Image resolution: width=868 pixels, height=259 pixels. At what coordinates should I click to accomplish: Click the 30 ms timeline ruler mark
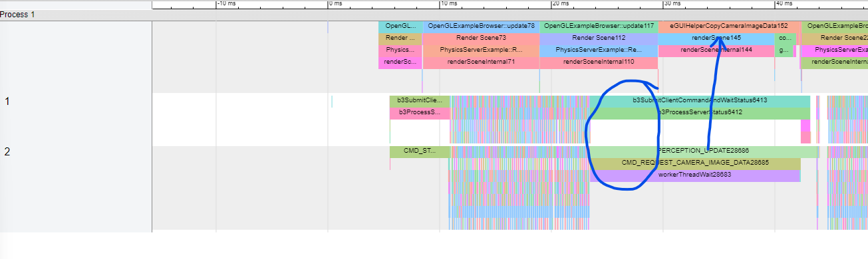pyautogui.click(x=672, y=4)
